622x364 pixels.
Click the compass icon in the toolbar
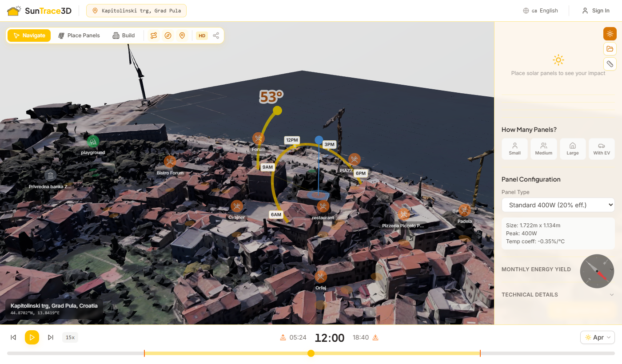(168, 35)
